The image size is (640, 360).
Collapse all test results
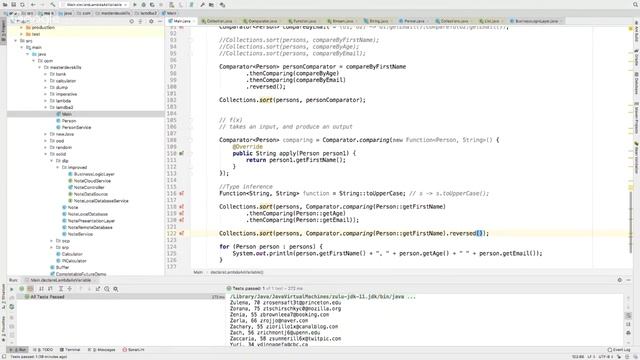coord(70,289)
